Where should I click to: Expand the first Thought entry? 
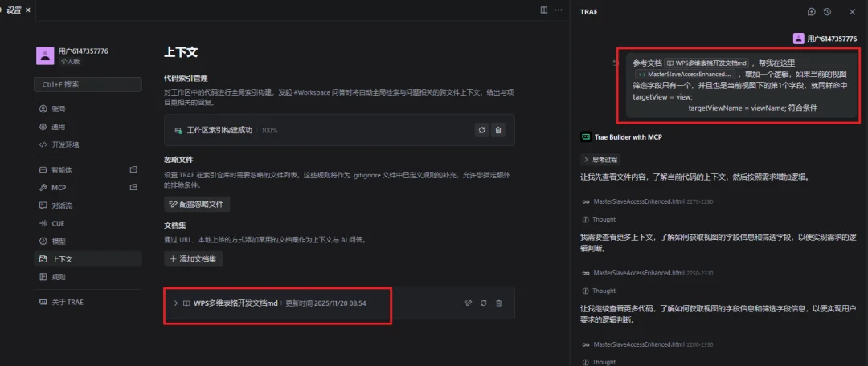pos(599,219)
